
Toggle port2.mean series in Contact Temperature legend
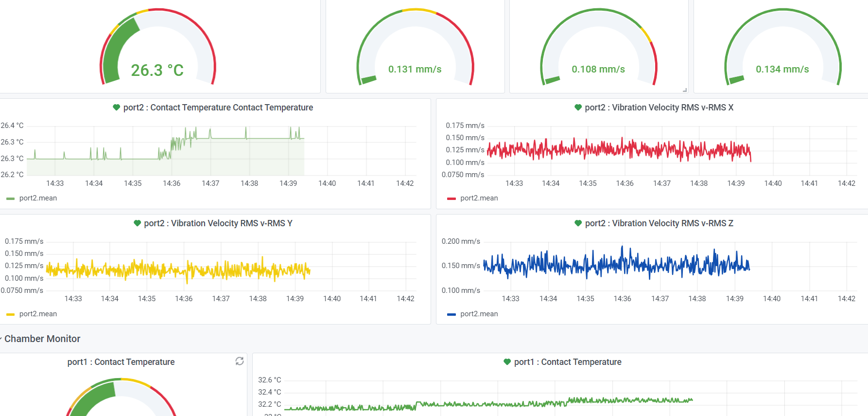(38, 198)
